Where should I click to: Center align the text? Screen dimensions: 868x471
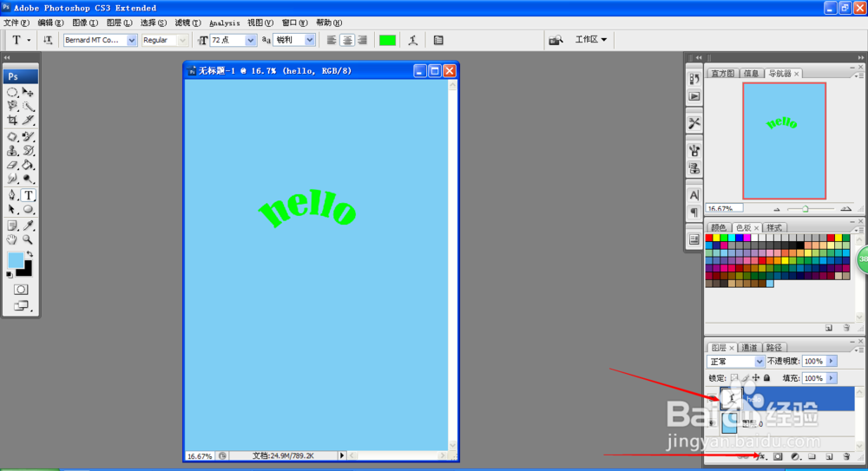(346, 40)
